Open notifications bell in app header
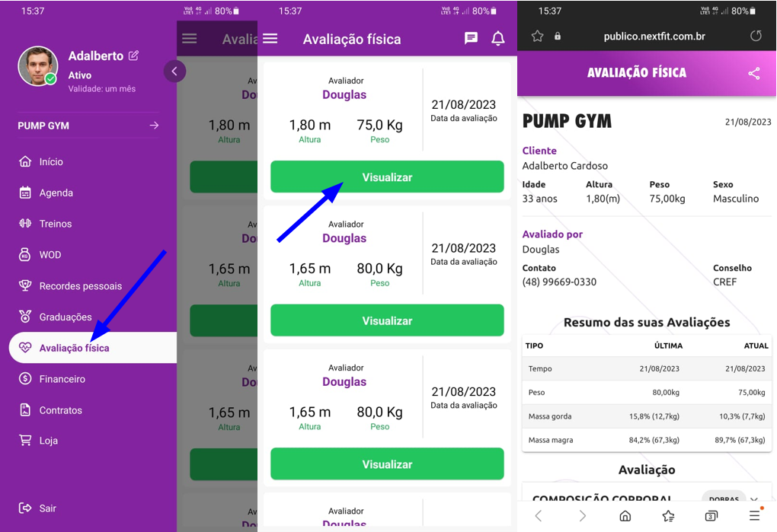 [498, 39]
